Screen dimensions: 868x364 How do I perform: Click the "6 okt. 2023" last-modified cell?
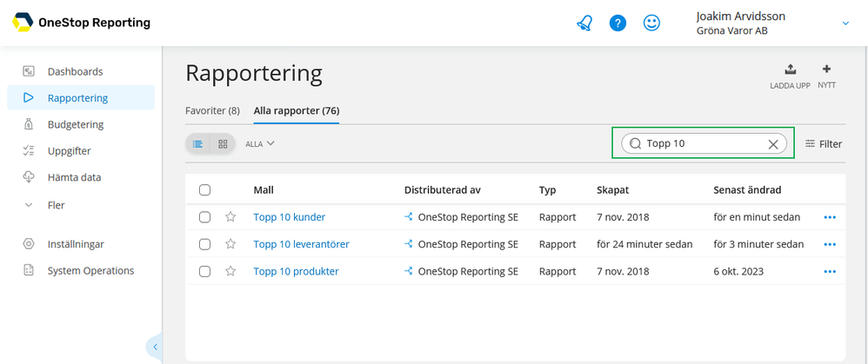738,272
